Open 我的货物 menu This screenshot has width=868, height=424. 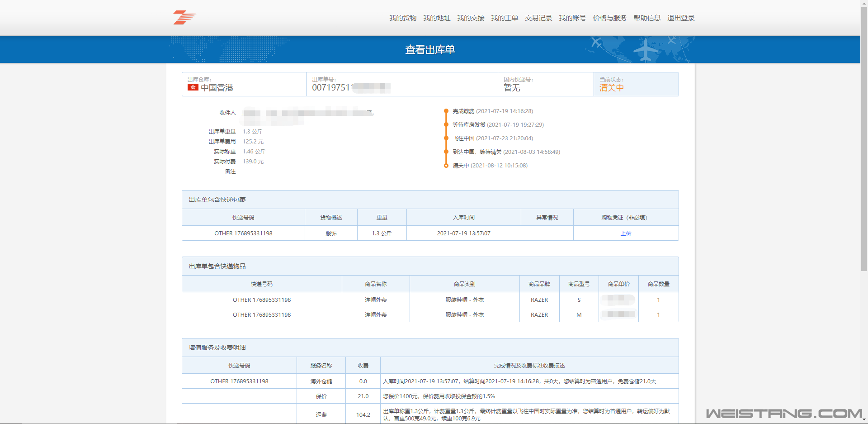coord(402,18)
